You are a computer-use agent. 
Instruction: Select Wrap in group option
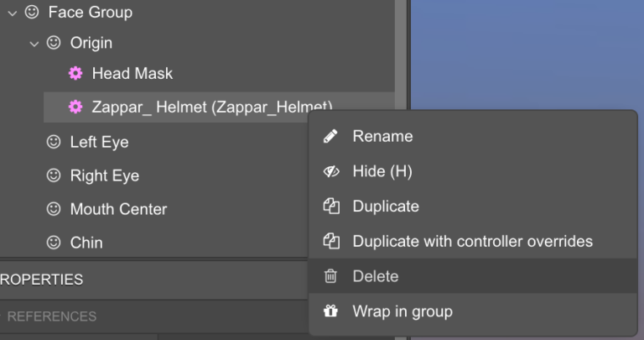pos(402,311)
